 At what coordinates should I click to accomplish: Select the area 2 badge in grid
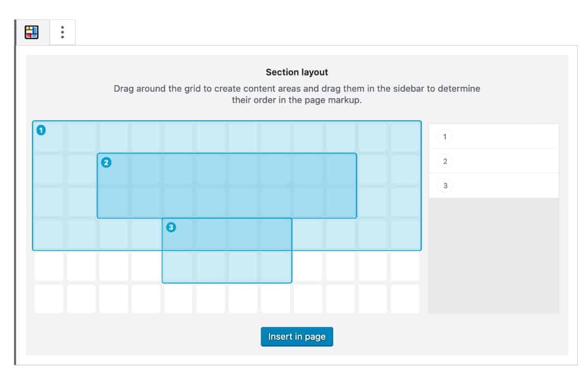[106, 163]
